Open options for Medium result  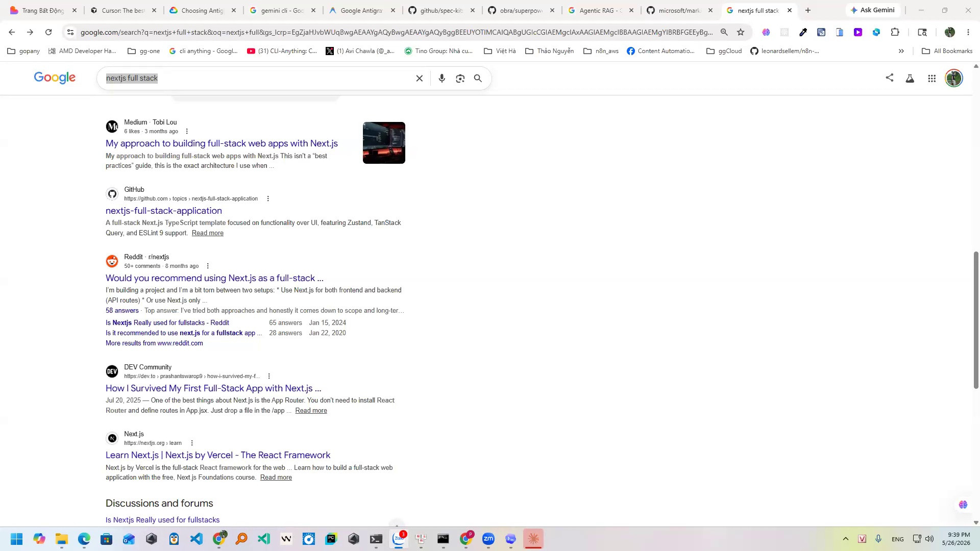coord(187,132)
